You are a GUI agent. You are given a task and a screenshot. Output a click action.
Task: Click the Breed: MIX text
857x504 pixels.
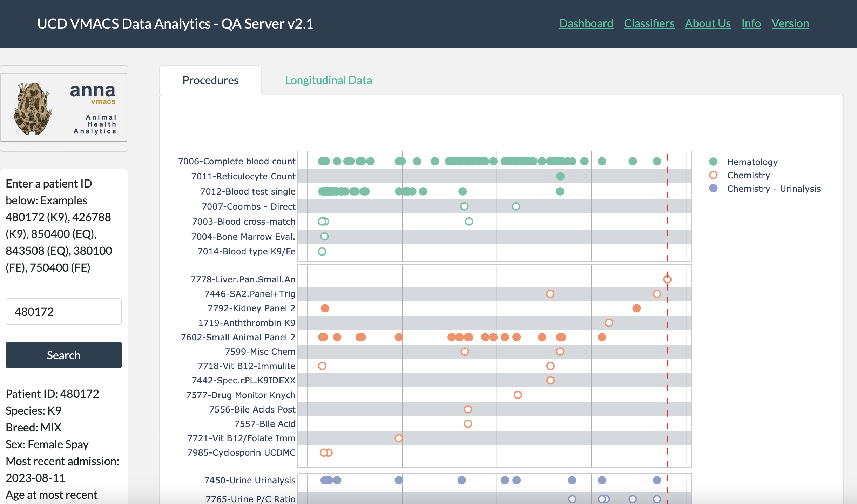coord(34,428)
